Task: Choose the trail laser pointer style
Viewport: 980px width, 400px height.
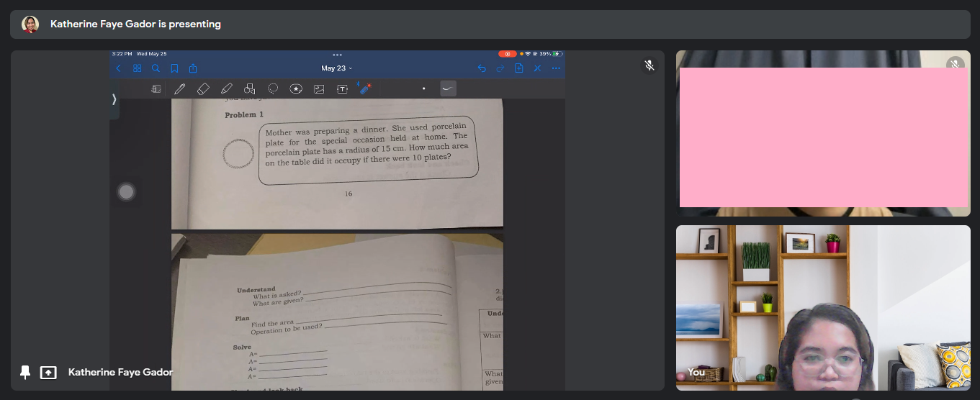Action: tap(448, 88)
